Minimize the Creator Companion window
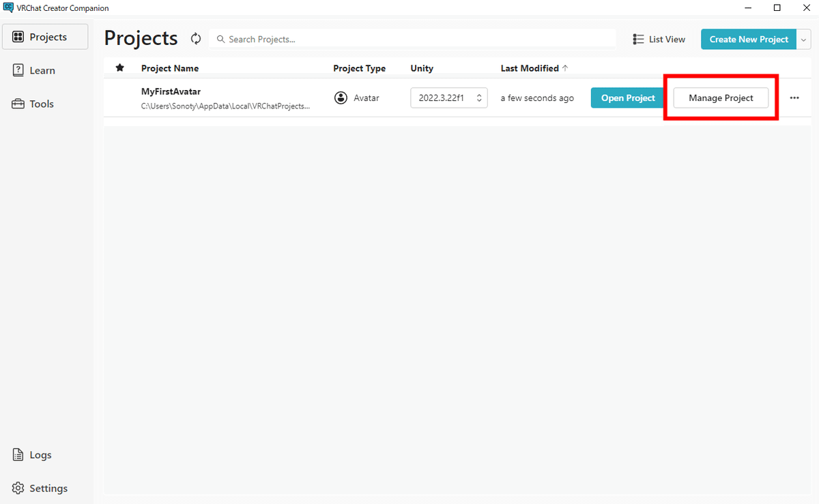 (748, 8)
